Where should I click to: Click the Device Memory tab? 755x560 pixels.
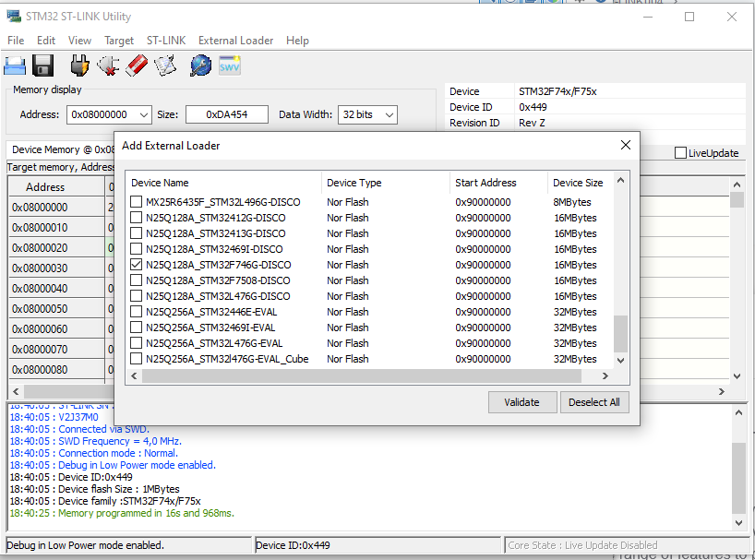click(x=60, y=149)
